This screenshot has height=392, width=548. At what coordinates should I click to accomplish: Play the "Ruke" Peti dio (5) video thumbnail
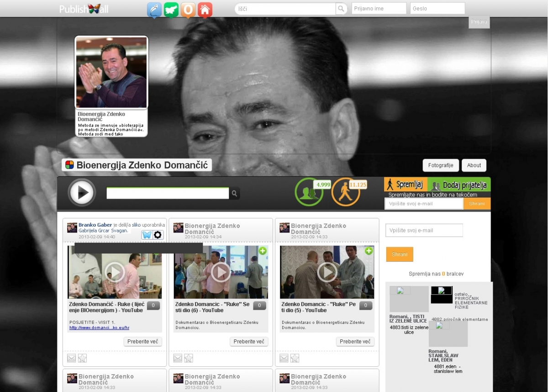327,272
